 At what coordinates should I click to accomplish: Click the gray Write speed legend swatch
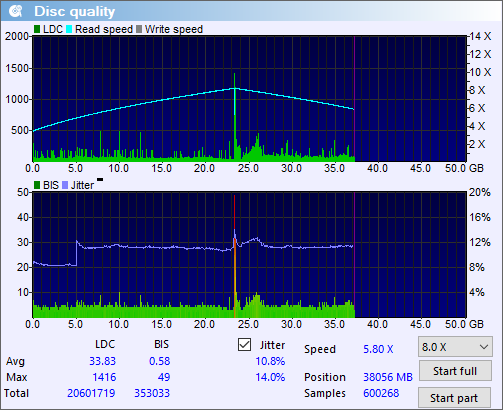(x=139, y=29)
